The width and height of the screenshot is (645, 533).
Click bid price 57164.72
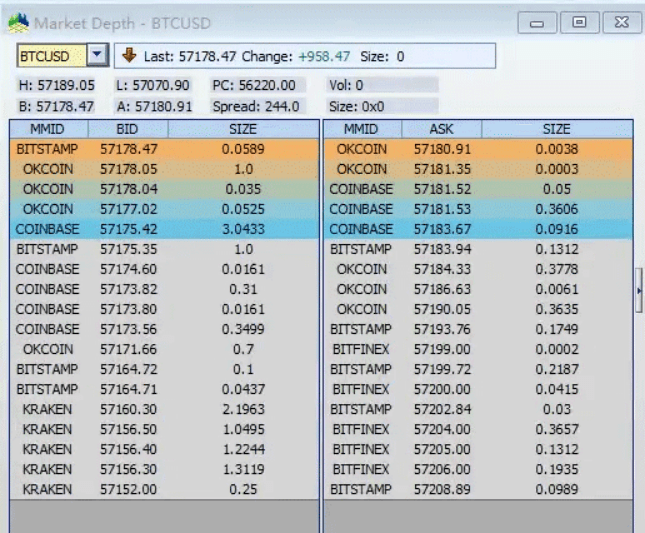pos(129,369)
